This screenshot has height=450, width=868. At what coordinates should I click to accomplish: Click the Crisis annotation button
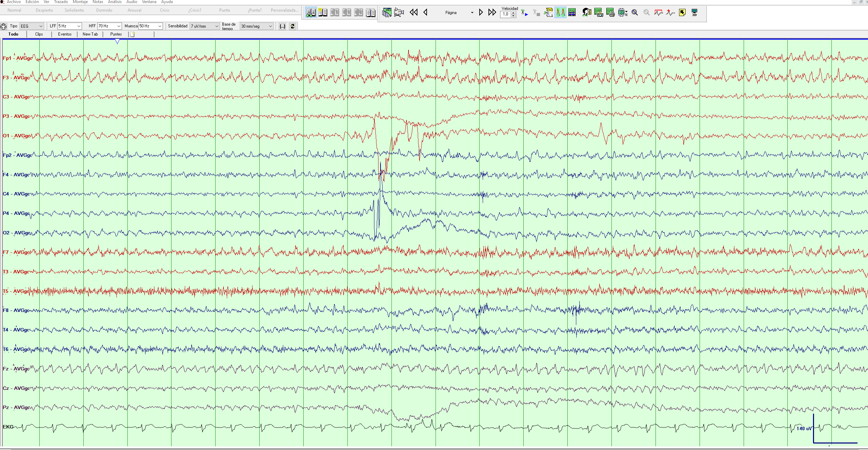coord(165,10)
